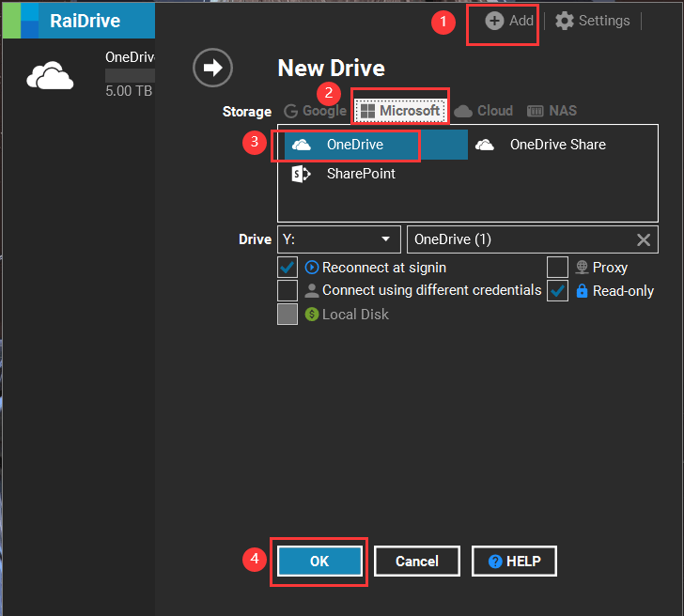Click the Cancel button
Image resolution: width=684 pixels, height=616 pixels.
pos(416,562)
